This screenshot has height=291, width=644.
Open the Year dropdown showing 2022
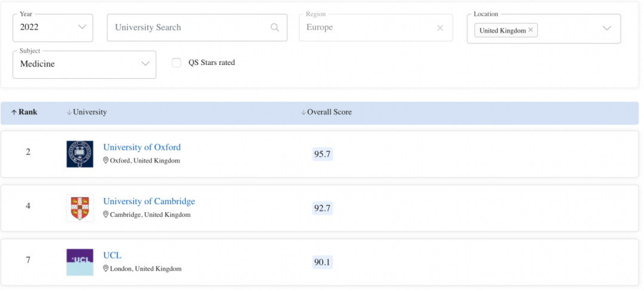coord(52,27)
